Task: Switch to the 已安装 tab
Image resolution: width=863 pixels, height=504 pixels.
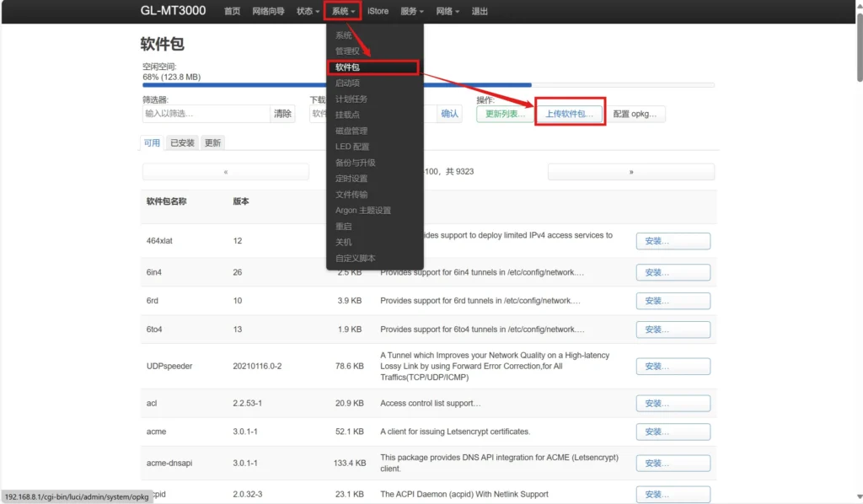Action: tap(182, 142)
